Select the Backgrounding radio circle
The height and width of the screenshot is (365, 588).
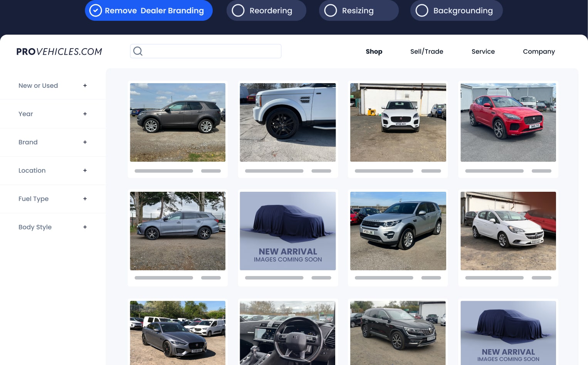[x=422, y=10]
